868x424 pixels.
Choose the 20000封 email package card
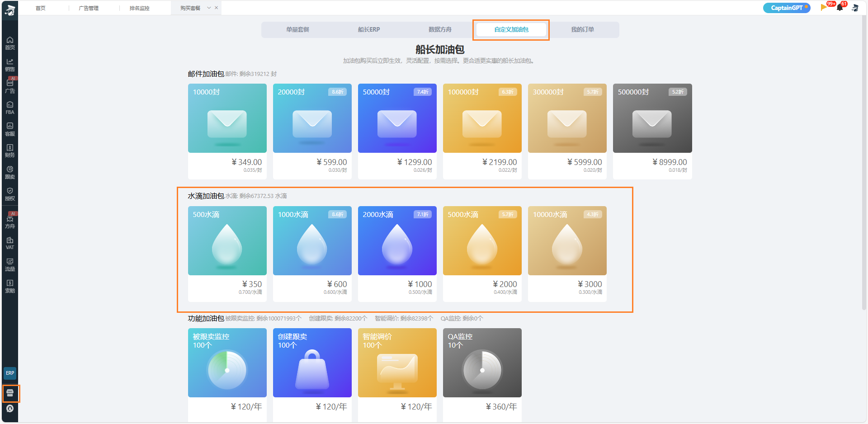(x=312, y=131)
